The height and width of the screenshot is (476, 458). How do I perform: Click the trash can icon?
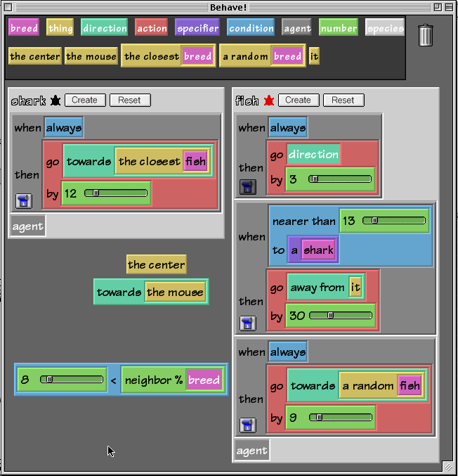tap(425, 34)
